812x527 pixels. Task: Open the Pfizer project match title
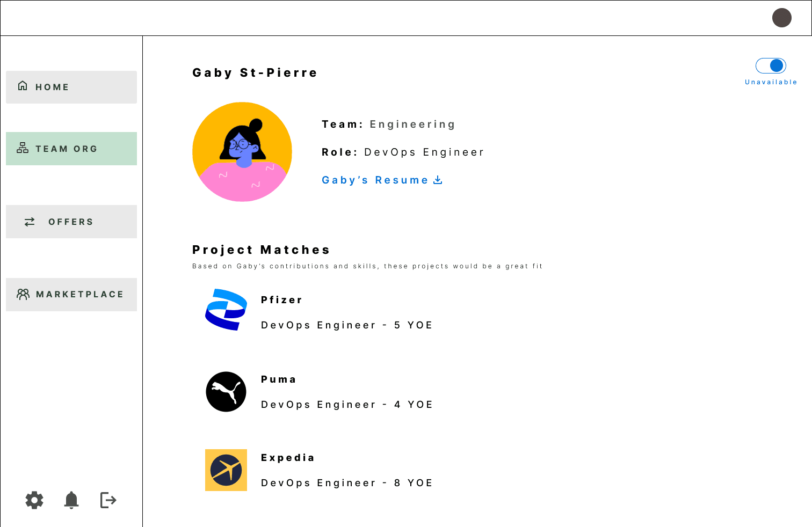click(x=281, y=300)
